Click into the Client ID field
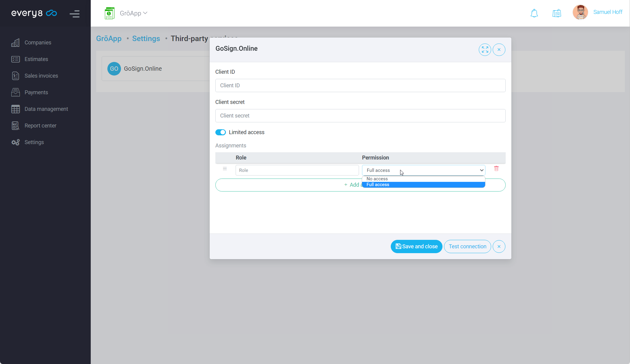 pos(360,85)
